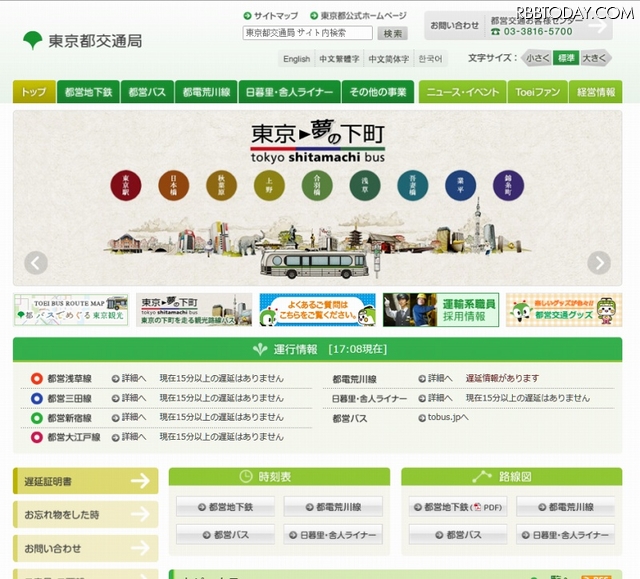The width and height of the screenshot is (640, 579).
Task: Open the お問い合わせ customer center banner
Action: (518, 26)
